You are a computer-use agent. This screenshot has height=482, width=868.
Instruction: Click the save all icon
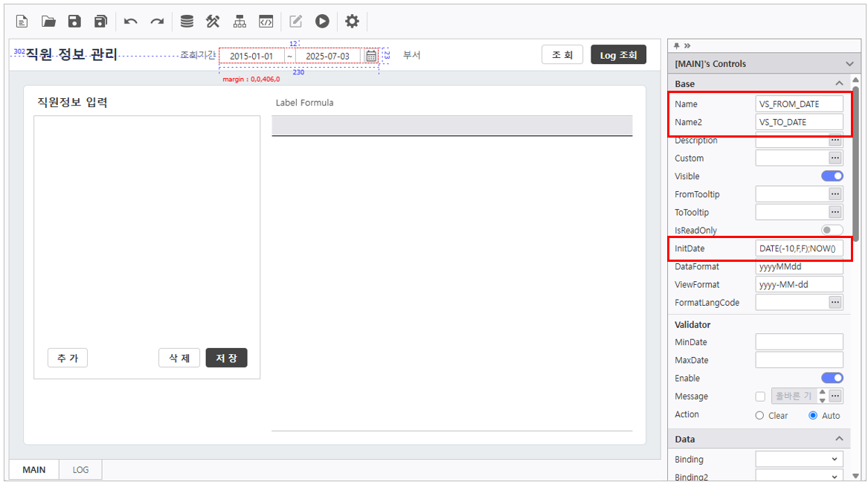[101, 22]
